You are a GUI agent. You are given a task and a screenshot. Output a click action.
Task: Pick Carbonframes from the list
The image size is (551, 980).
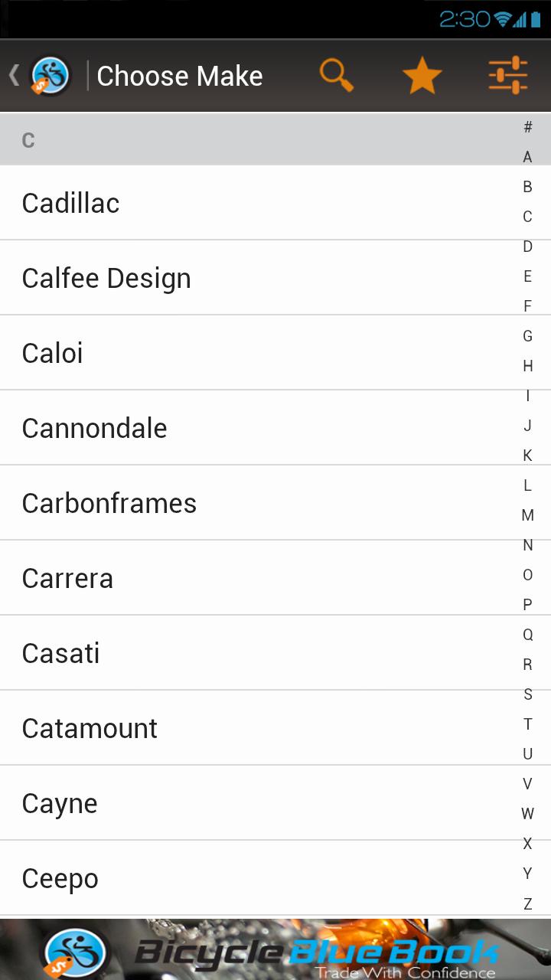(109, 503)
